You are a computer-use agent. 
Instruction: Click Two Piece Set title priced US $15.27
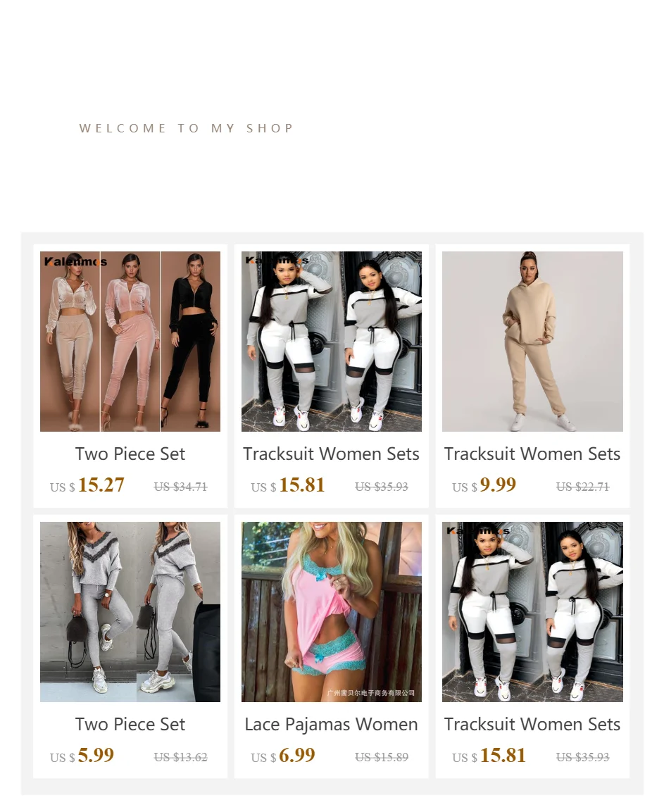(130, 454)
